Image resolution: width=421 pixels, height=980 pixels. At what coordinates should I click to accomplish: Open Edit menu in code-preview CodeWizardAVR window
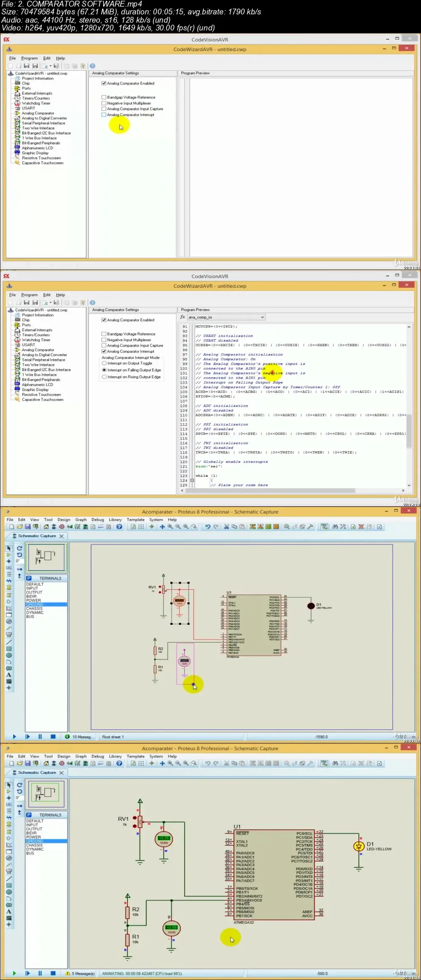click(47, 295)
